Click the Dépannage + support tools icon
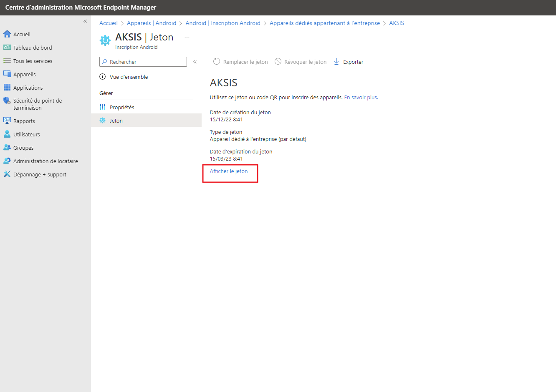 click(x=7, y=174)
